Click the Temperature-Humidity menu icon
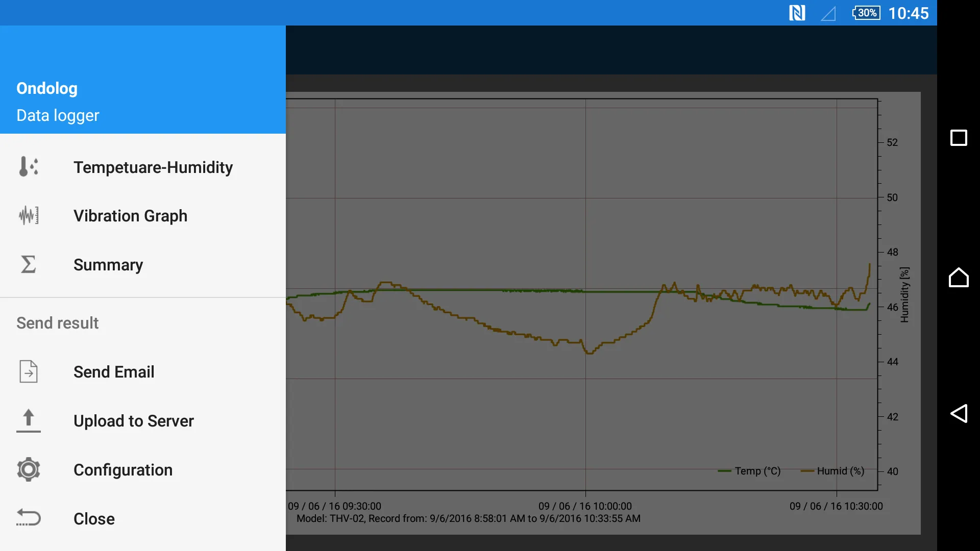This screenshot has height=551, width=980. point(28,167)
